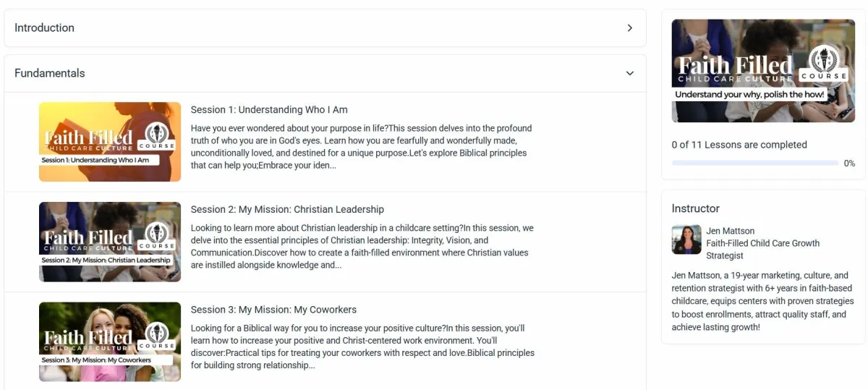Open the Introduction section header
Viewport: 868px width, 390px height.
pyautogui.click(x=325, y=28)
